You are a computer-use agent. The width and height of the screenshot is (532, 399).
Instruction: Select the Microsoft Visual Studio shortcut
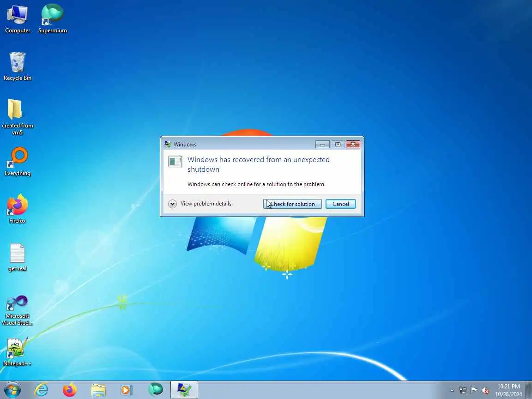pos(17,310)
